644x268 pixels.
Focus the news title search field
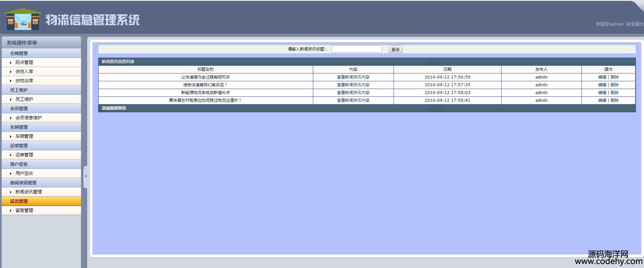tap(356, 49)
